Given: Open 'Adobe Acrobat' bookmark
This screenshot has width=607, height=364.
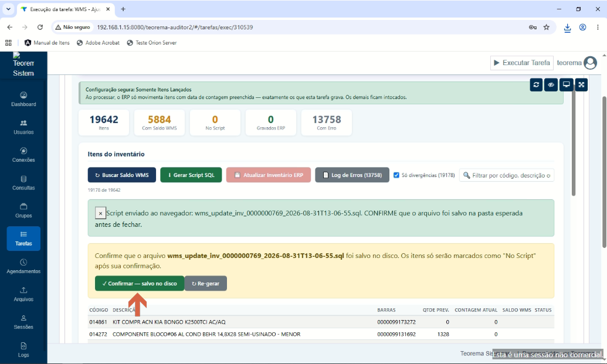Looking at the screenshot, I should [98, 43].
